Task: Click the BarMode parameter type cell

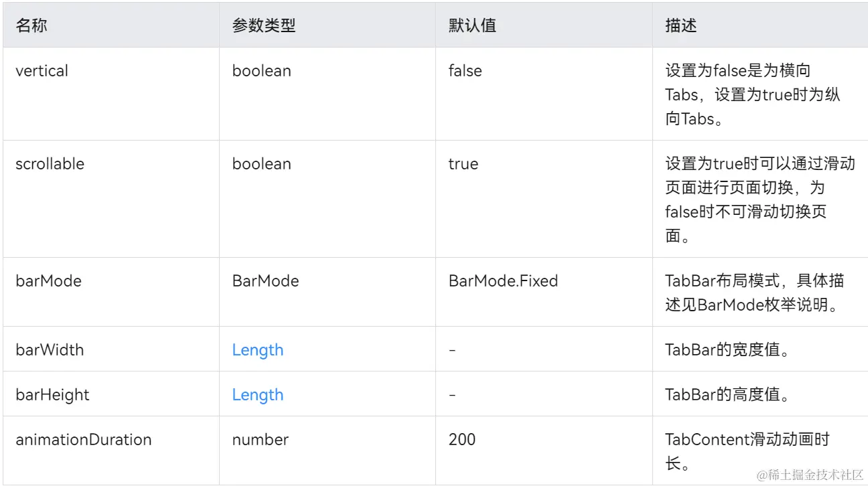Action: [266, 280]
